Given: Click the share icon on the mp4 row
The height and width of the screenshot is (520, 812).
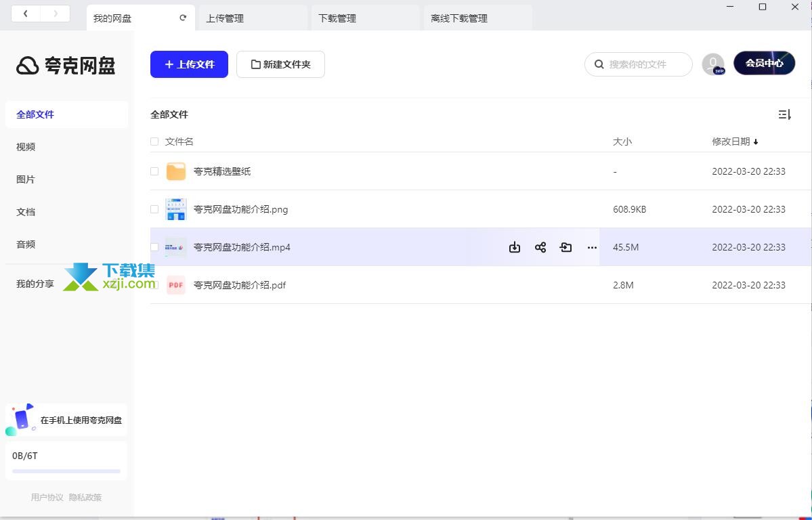Looking at the screenshot, I should click(x=540, y=247).
